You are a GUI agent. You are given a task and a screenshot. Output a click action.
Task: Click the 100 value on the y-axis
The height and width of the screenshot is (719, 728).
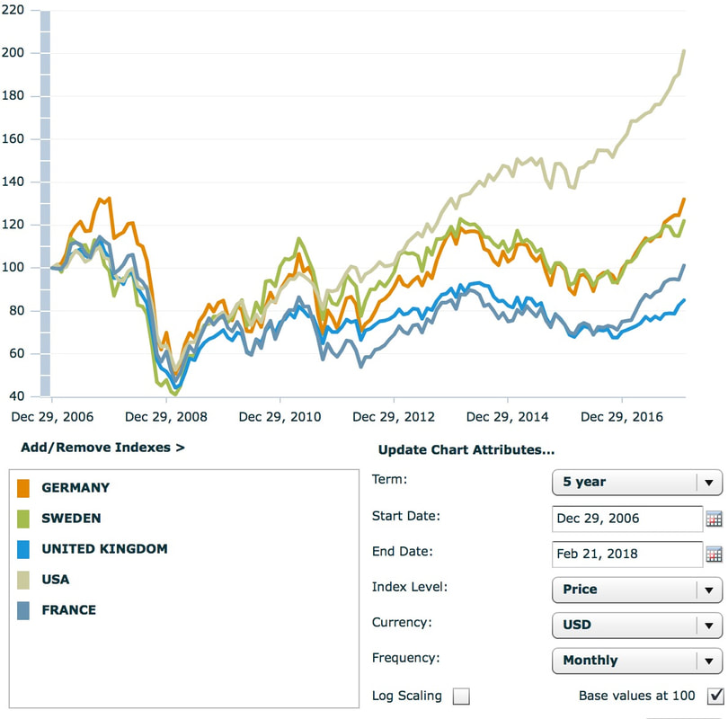click(x=13, y=267)
